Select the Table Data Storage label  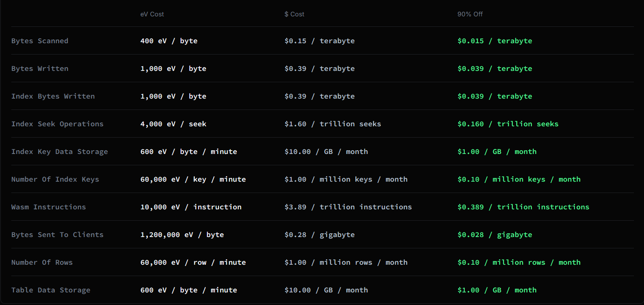coord(51,290)
